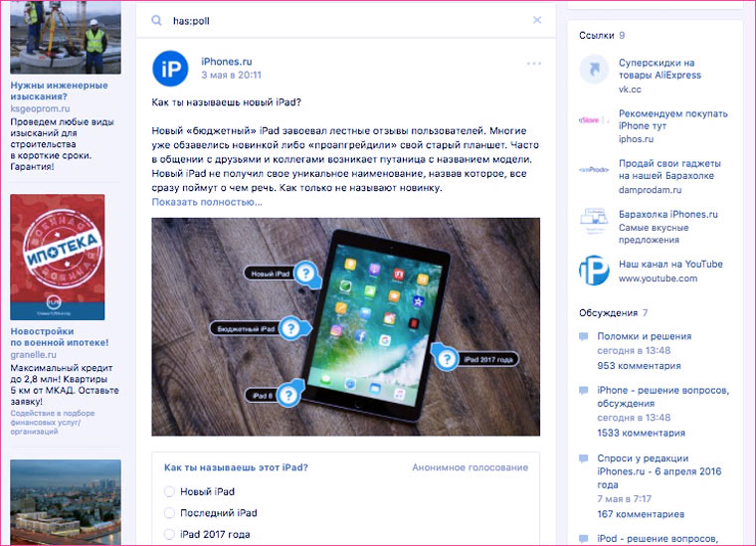
Task: Click the Анонимное голосование label
Action: coord(471,467)
